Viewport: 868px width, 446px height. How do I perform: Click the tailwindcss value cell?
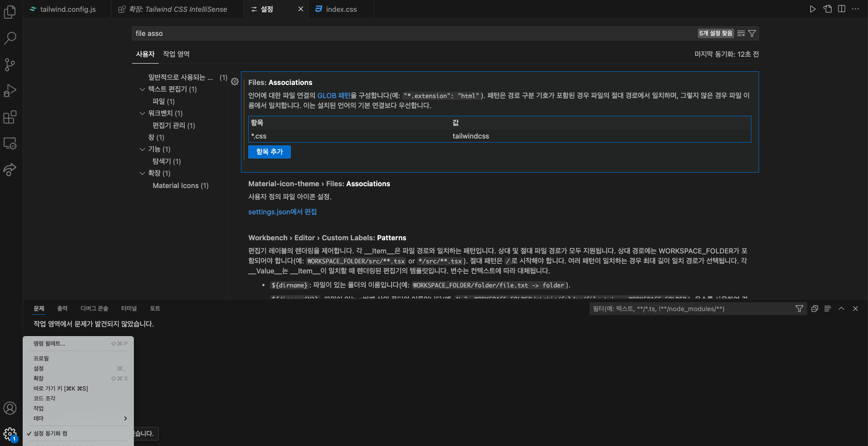click(x=471, y=136)
